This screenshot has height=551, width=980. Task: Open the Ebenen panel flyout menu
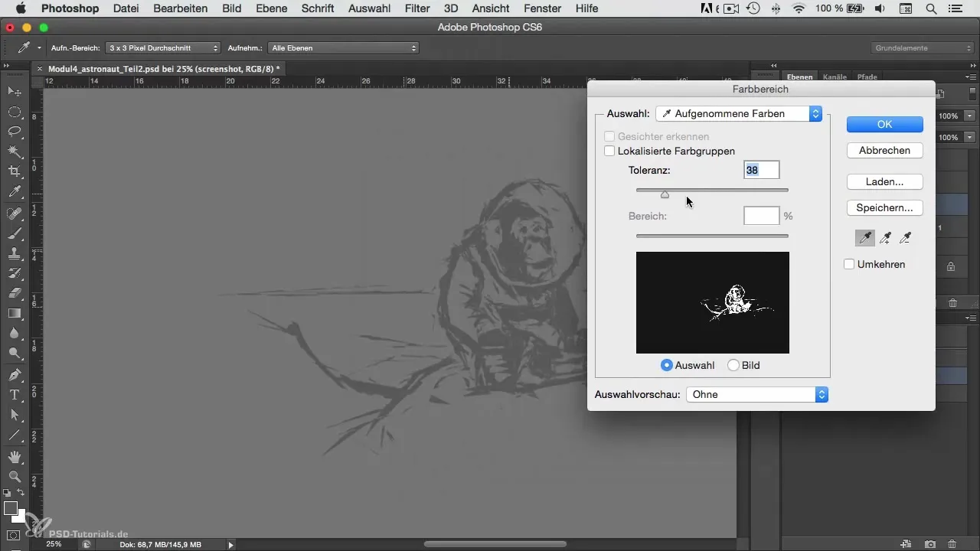971,77
